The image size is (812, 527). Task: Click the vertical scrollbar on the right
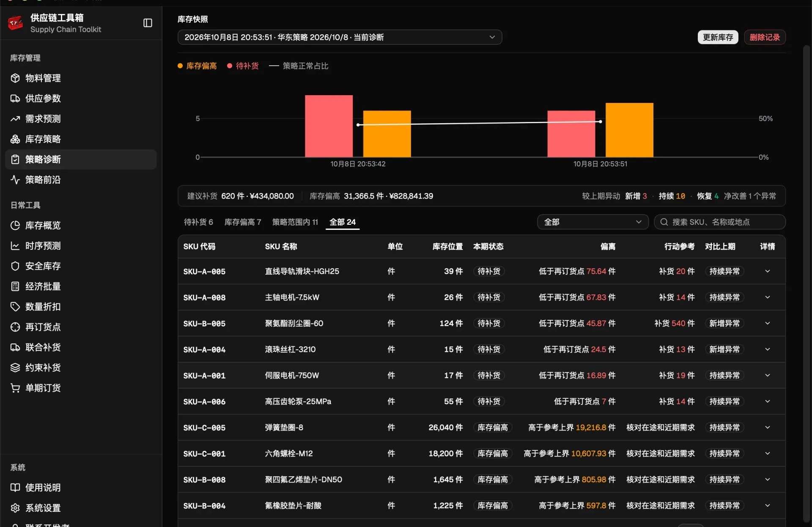pyautogui.click(x=806, y=284)
